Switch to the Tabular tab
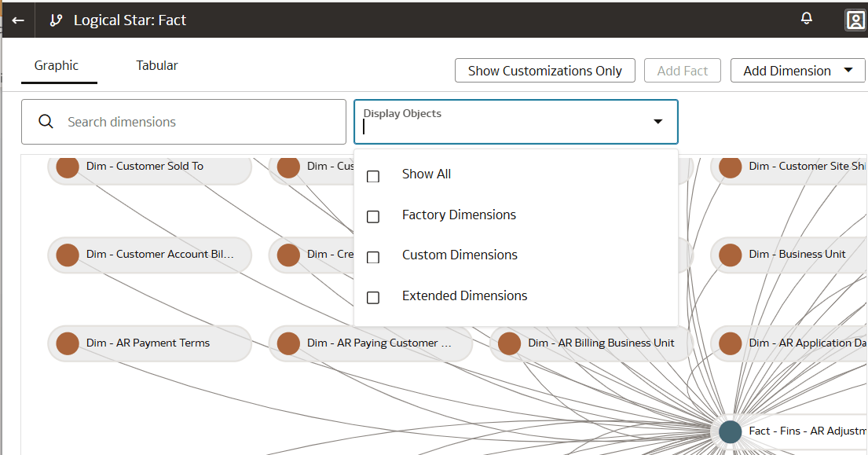Image resolution: width=868 pixels, height=455 pixels. (156, 65)
